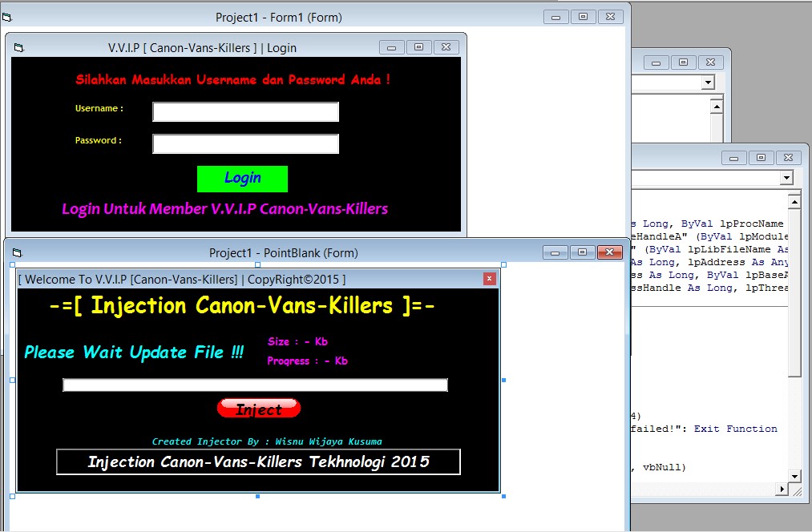Click scroll down arrow in lower code window

pyautogui.click(x=794, y=476)
